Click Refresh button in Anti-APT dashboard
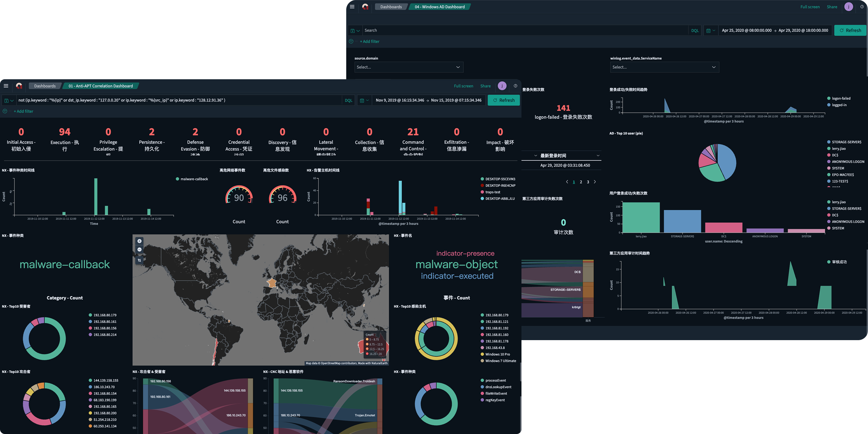This screenshot has height=434, width=868. pyautogui.click(x=503, y=100)
